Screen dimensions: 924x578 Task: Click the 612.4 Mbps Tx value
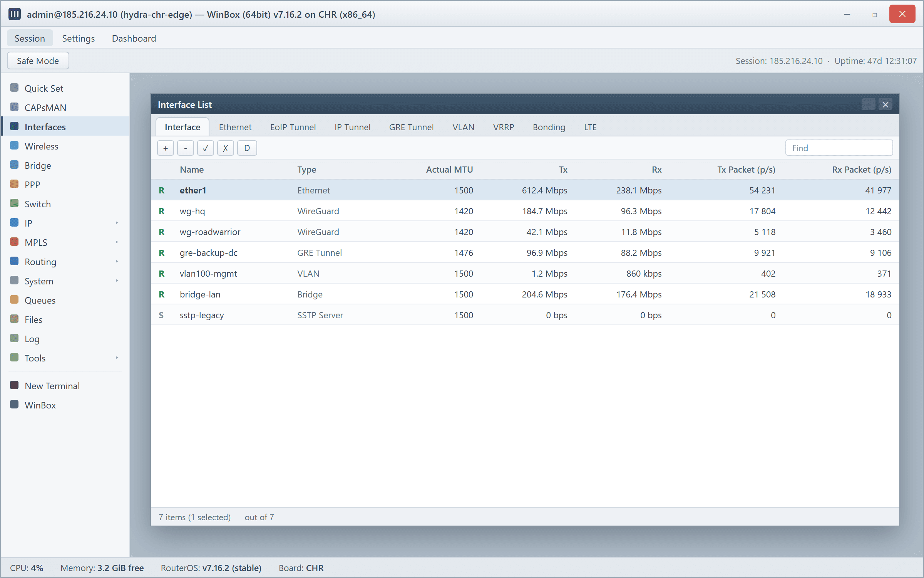(544, 190)
